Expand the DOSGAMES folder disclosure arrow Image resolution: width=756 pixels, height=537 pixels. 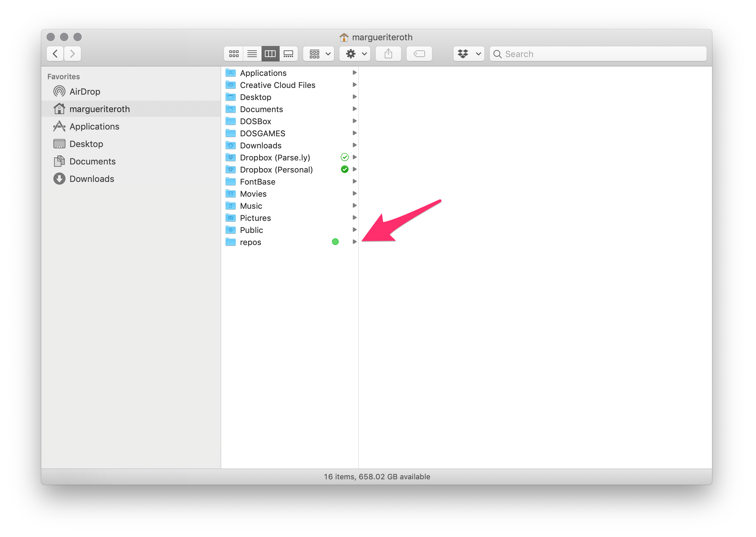click(355, 133)
